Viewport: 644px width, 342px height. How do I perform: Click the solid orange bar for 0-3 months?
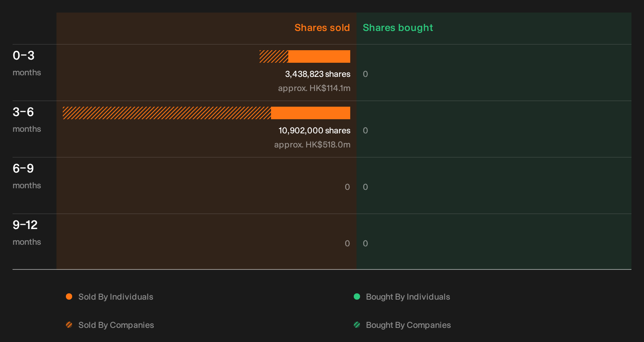click(x=319, y=56)
